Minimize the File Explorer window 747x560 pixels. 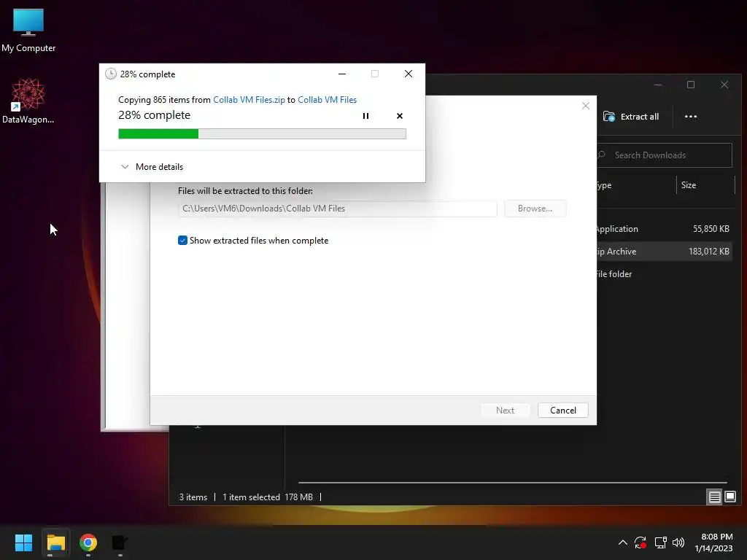pos(658,85)
